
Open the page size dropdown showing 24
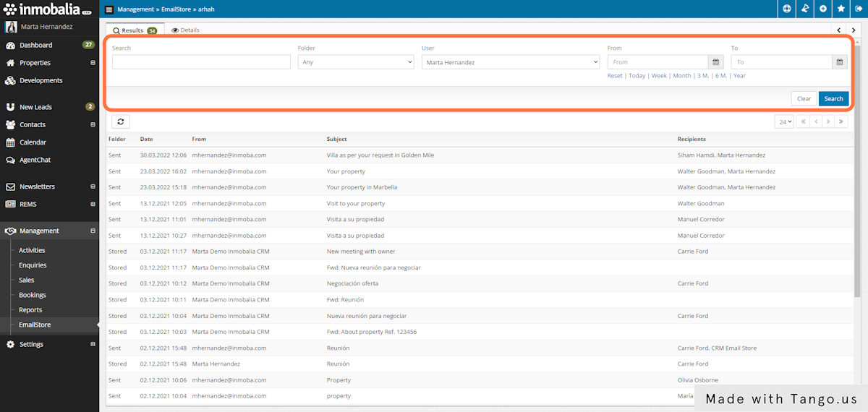click(x=783, y=122)
